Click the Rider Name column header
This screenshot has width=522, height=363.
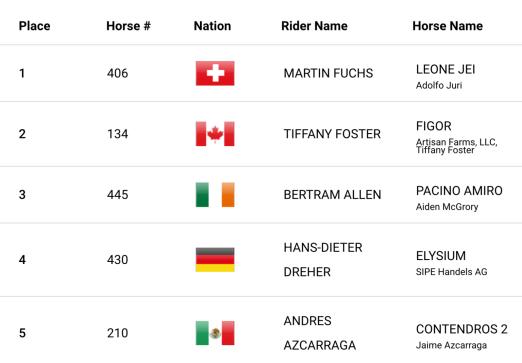tap(314, 26)
